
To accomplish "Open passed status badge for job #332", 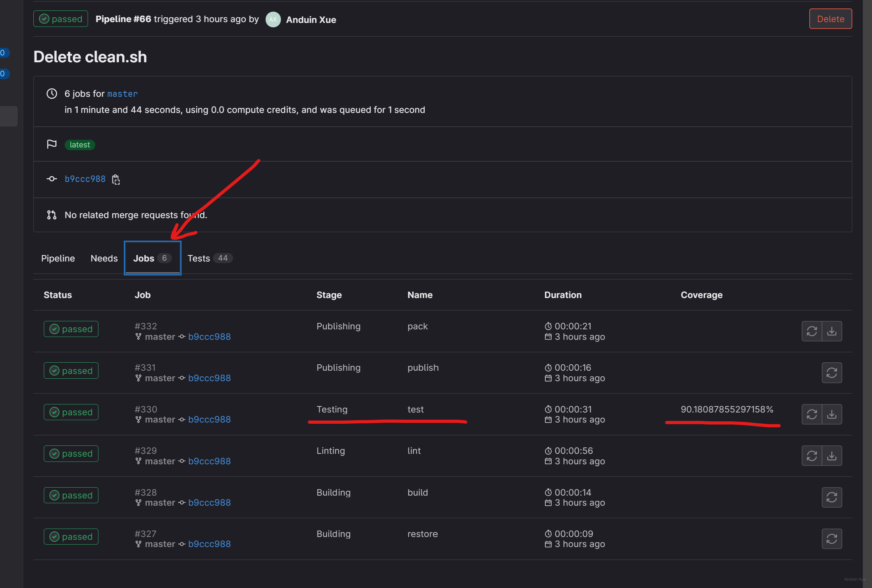I will click(71, 329).
